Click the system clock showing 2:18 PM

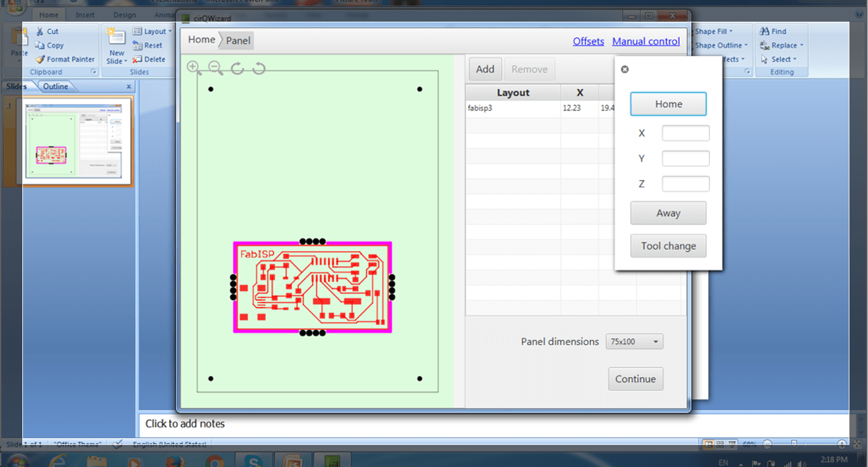coord(833,460)
